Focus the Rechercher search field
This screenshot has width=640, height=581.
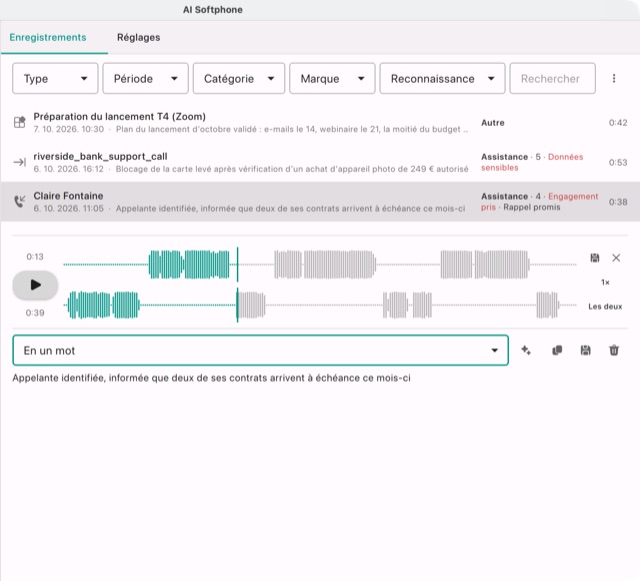click(552, 78)
